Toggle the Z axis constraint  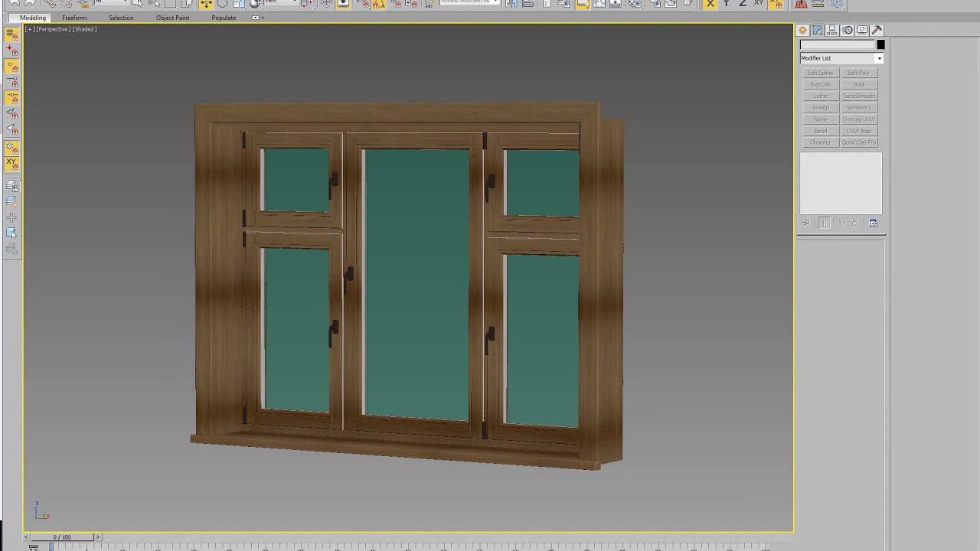click(x=742, y=4)
